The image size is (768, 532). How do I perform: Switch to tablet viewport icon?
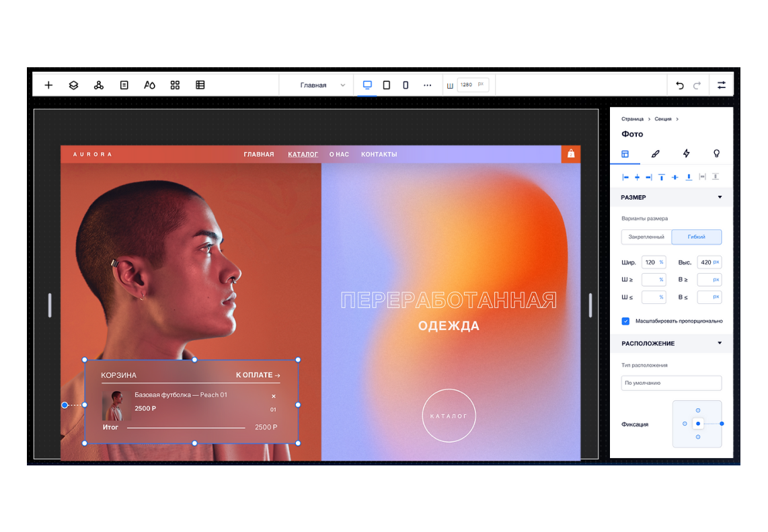[x=387, y=85]
